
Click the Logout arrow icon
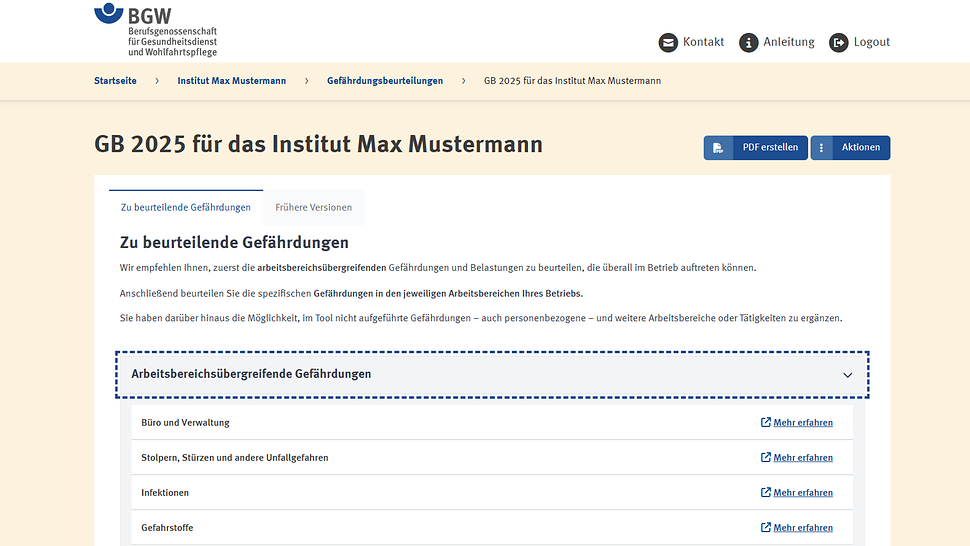coord(838,42)
